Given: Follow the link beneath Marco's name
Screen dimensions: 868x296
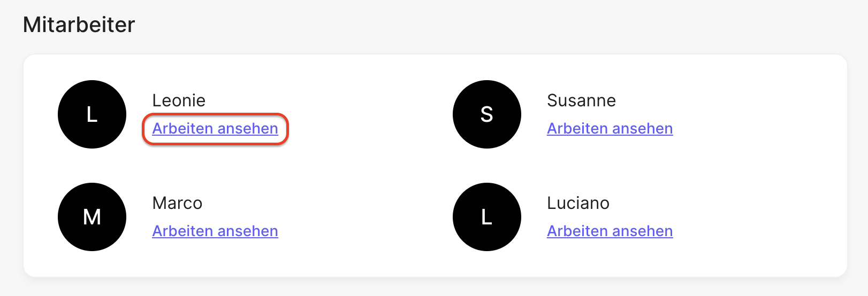Looking at the screenshot, I should click(x=215, y=231).
